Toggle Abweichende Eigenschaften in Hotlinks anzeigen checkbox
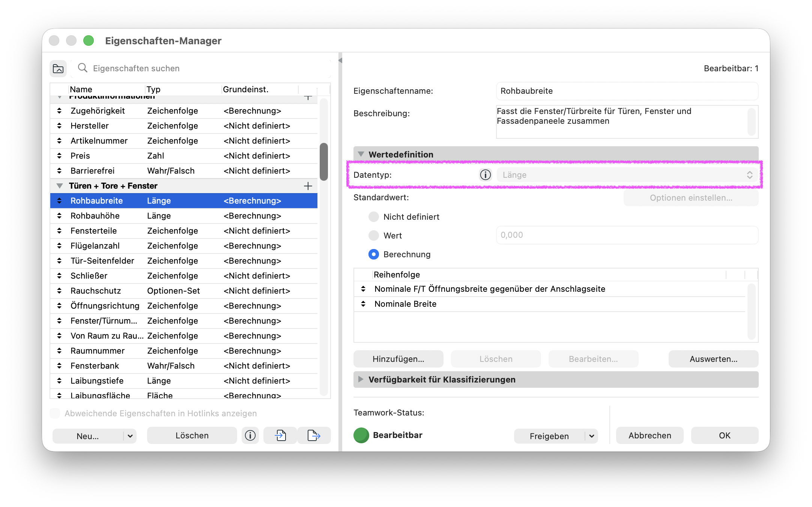This screenshot has height=507, width=812. point(55,413)
